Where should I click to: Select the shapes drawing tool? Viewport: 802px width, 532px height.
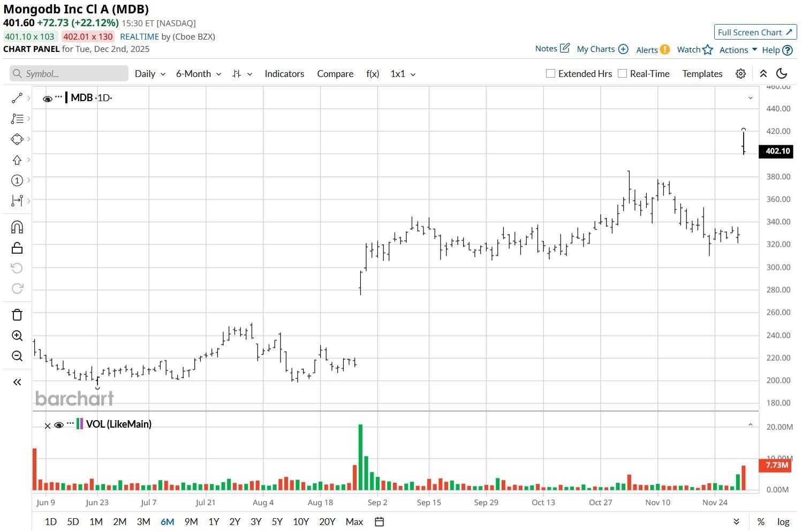pos(17,139)
